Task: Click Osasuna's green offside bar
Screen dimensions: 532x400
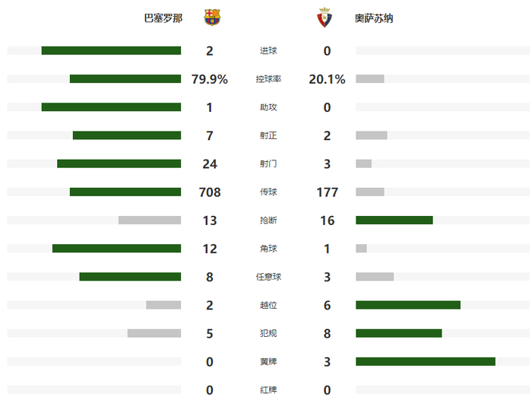Action: [408, 305]
